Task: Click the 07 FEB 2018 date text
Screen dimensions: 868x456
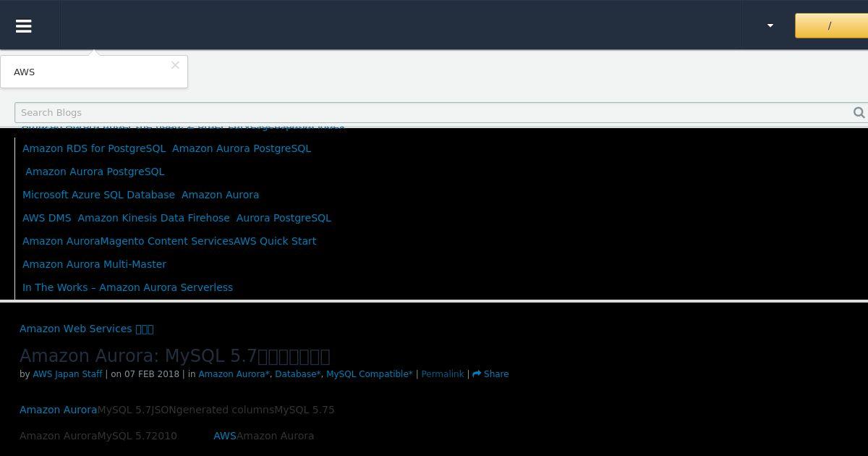Action: click(x=151, y=374)
